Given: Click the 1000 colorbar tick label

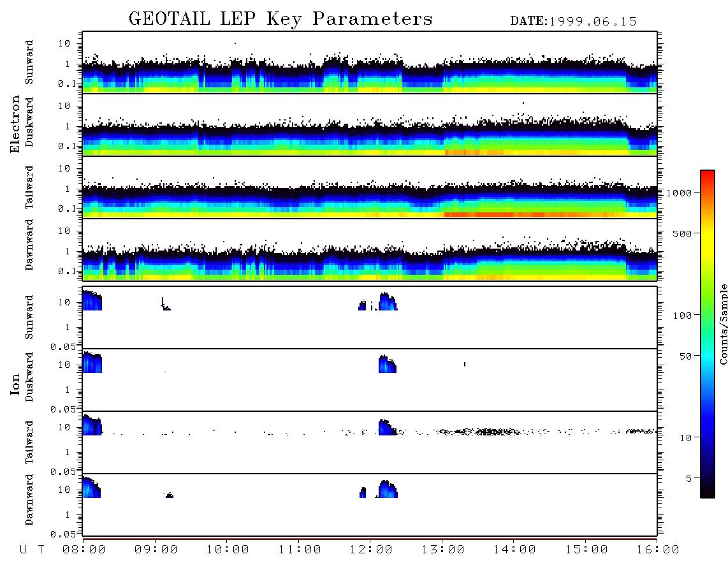Looking at the screenshot, I should pos(679,193).
